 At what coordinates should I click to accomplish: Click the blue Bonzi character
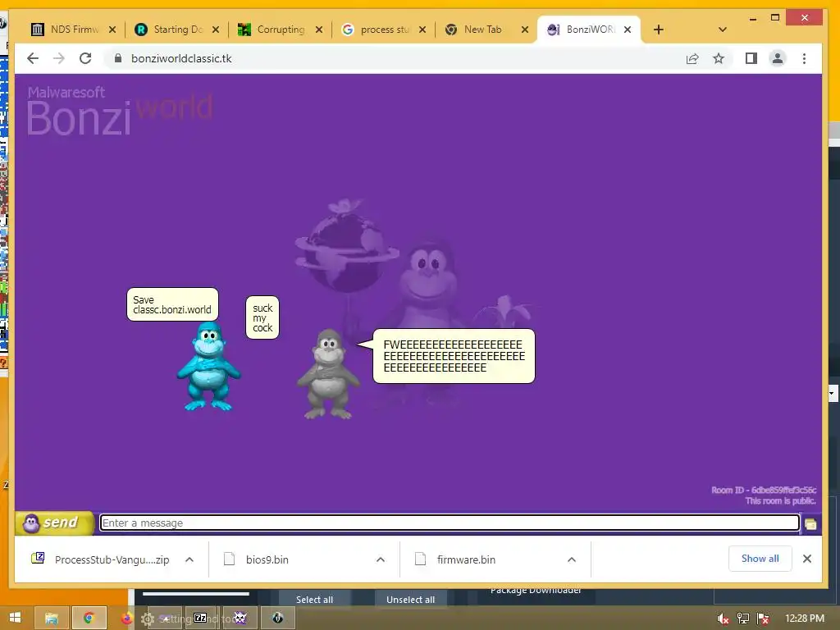point(208,367)
